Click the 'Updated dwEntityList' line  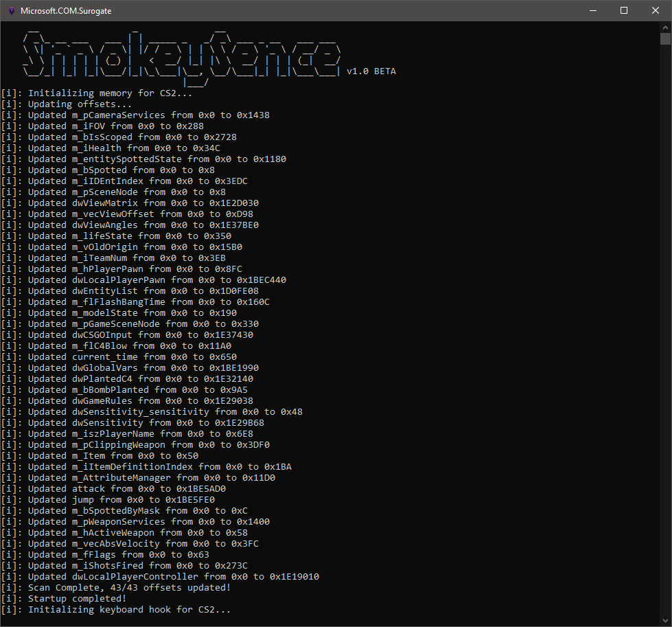pos(130,291)
